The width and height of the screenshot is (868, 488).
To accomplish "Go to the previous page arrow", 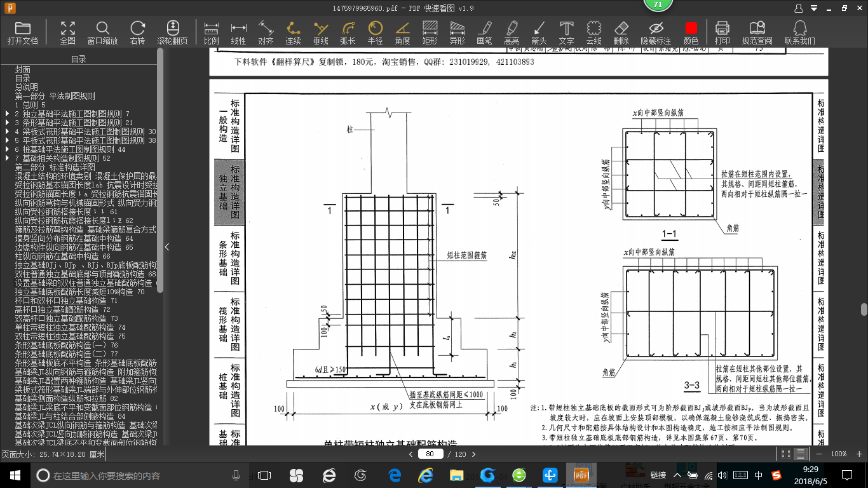I will click(x=411, y=454).
